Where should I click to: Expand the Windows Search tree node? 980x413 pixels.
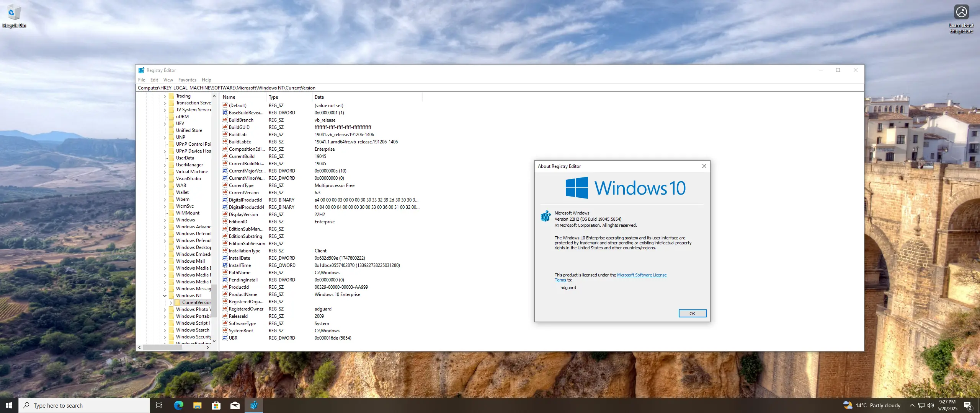tap(165, 330)
